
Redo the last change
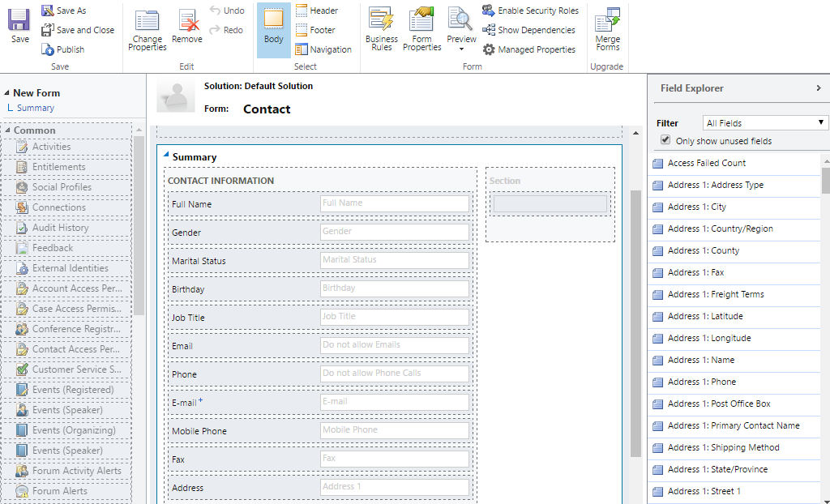coord(226,30)
